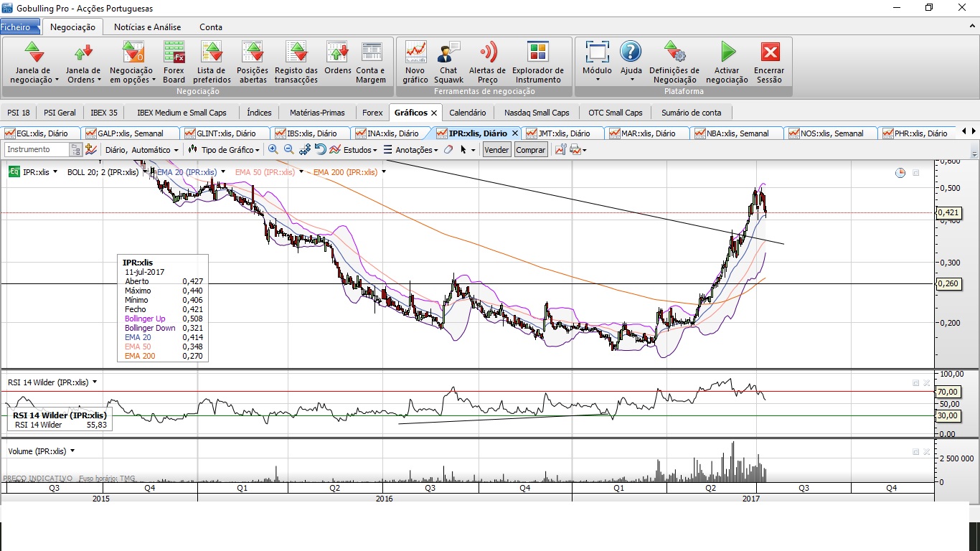
Task: Switch to the Notícias e Análise tab
Action: tap(147, 27)
